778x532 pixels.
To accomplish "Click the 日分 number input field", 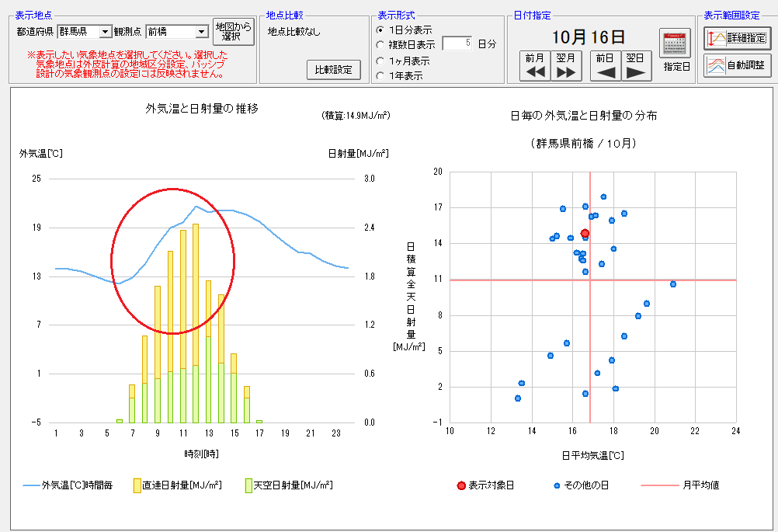I will tap(457, 44).
